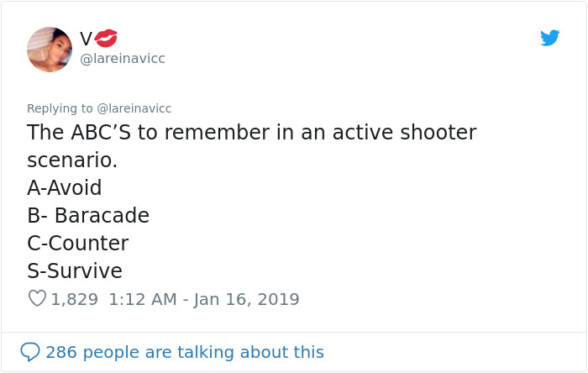This screenshot has height=373, width=588.
Task: Click the 'S-Survive' line
Action: click(x=75, y=271)
